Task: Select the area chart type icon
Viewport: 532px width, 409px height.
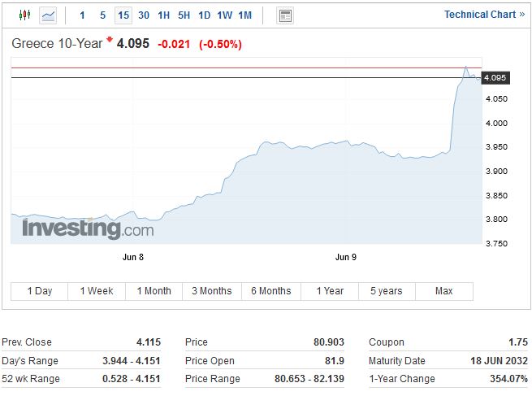Action: coord(49,15)
